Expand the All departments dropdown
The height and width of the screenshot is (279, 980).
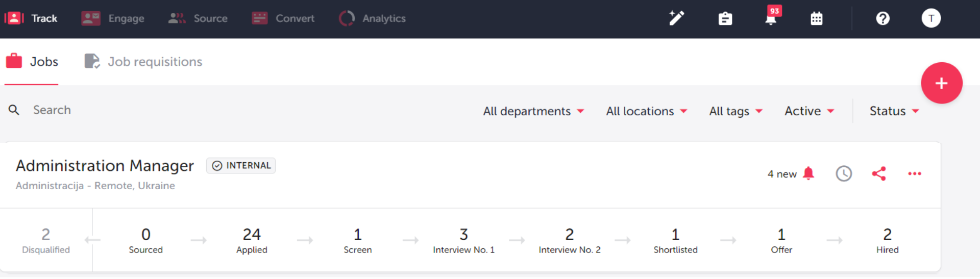(x=533, y=111)
